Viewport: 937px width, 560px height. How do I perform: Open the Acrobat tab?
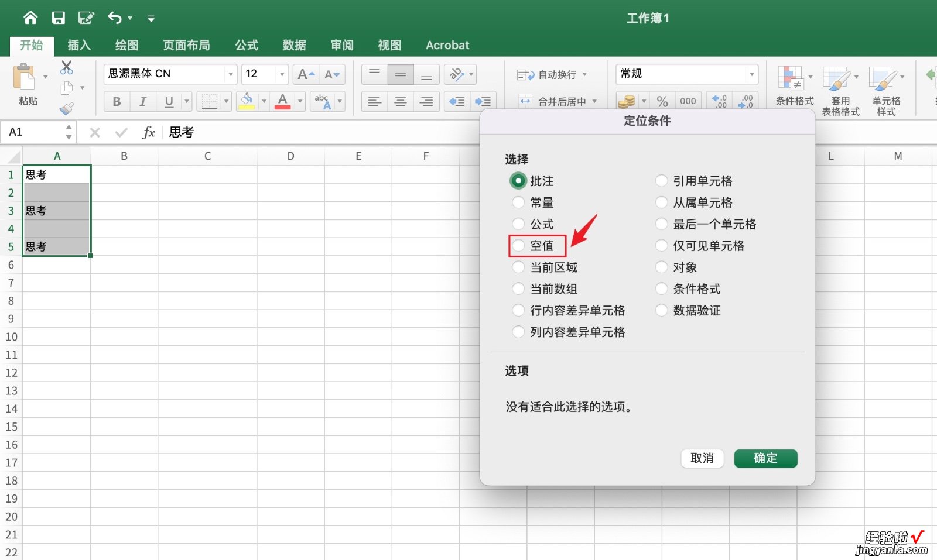click(x=447, y=45)
